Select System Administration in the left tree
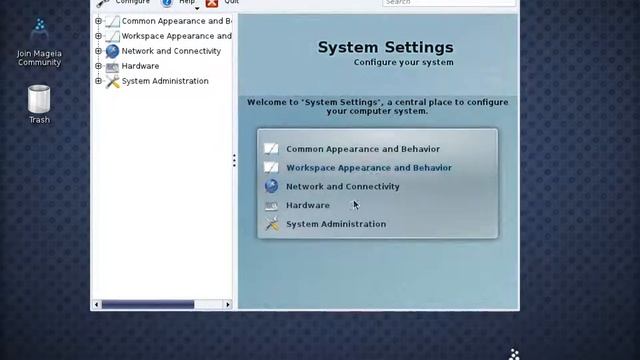The height and width of the screenshot is (360, 640). tap(165, 81)
